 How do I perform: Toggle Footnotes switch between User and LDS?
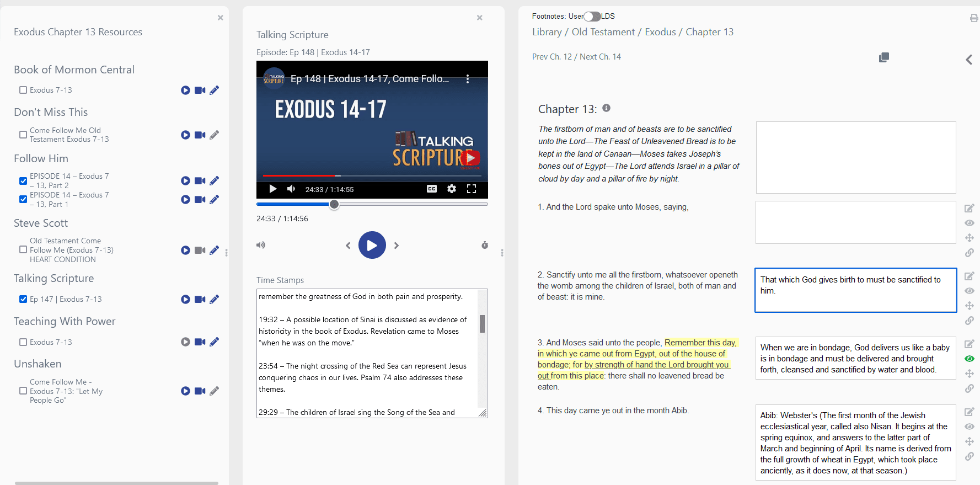point(592,17)
